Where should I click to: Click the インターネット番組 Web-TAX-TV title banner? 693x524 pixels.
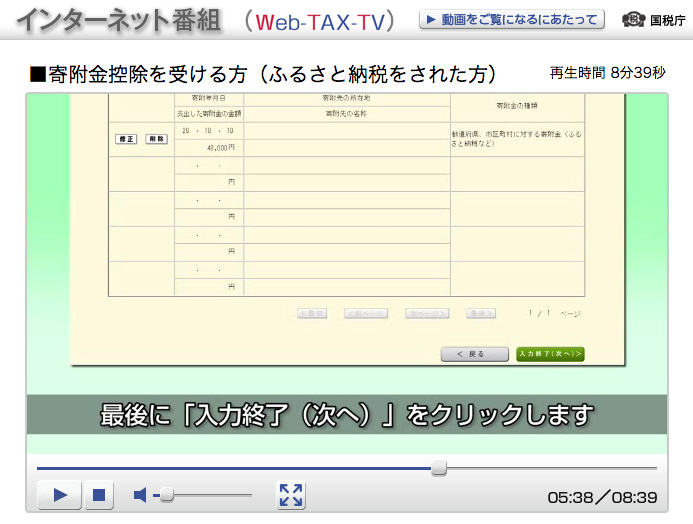click(206, 21)
